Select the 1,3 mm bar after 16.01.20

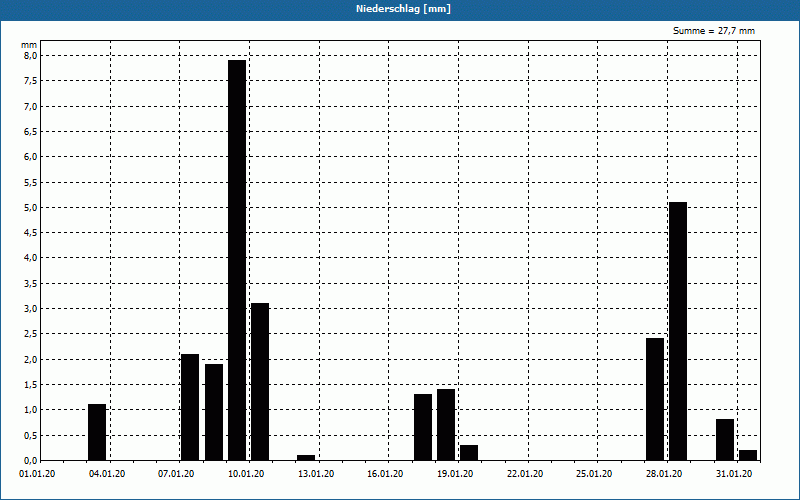(x=423, y=427)
